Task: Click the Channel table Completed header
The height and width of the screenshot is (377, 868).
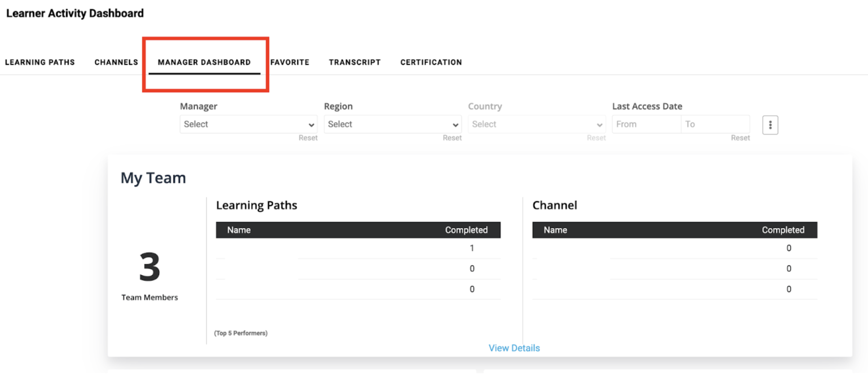Action: pyautogui.click(x=783, y=230)
